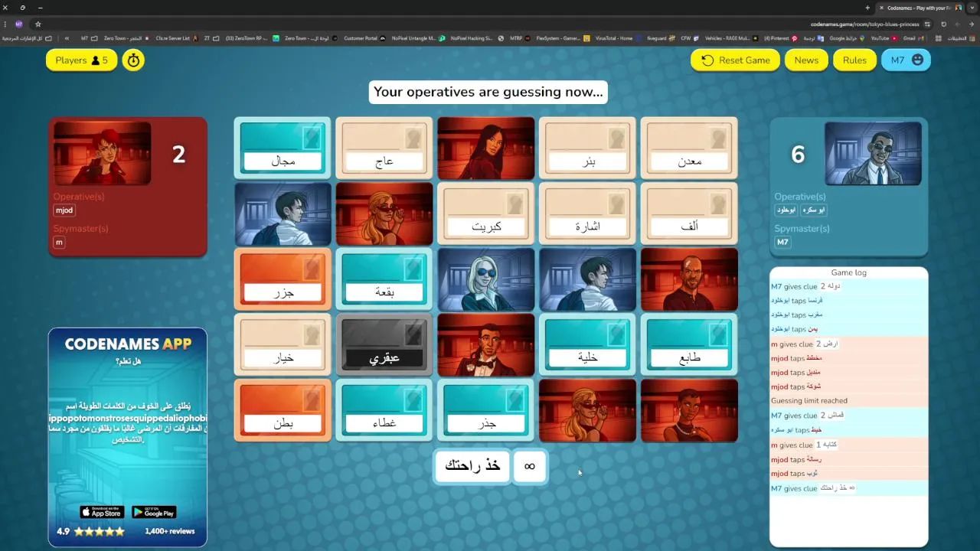Select the black assassin card عبقري
The image size is (980, 551).
pos(384,344)
